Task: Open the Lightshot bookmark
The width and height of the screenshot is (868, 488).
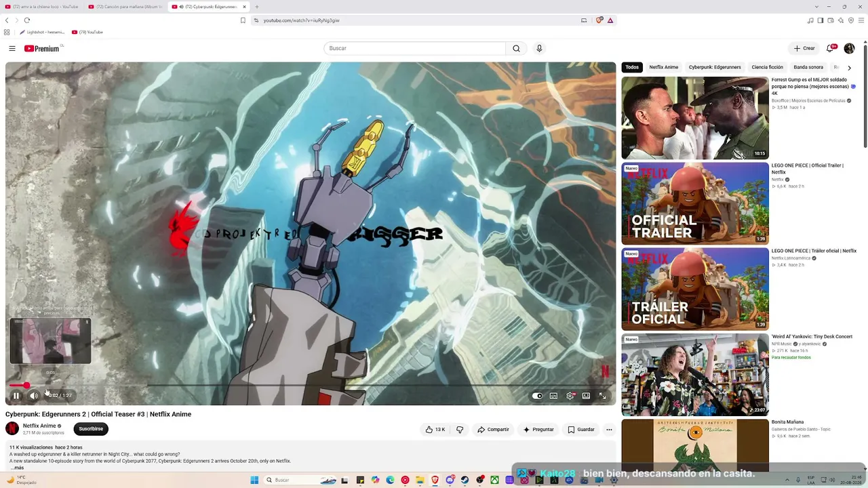Action: point(42,32)
